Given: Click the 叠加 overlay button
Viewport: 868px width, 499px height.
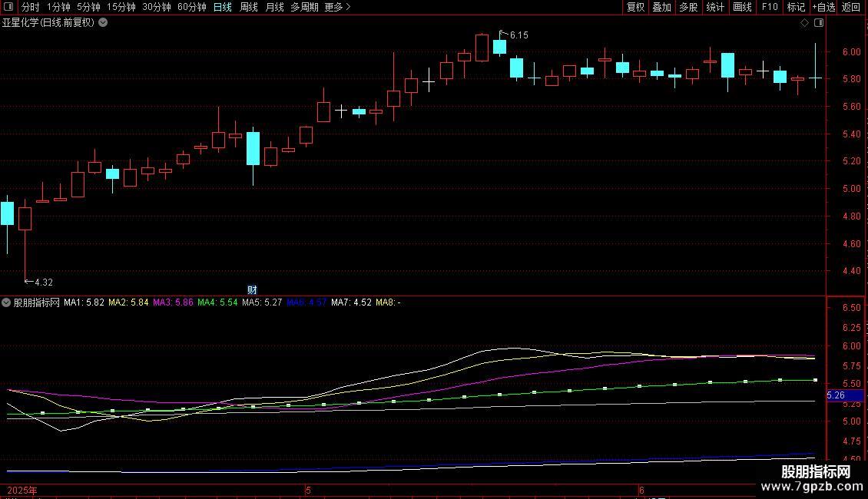Looking at the screenshot, I should 661,7.
